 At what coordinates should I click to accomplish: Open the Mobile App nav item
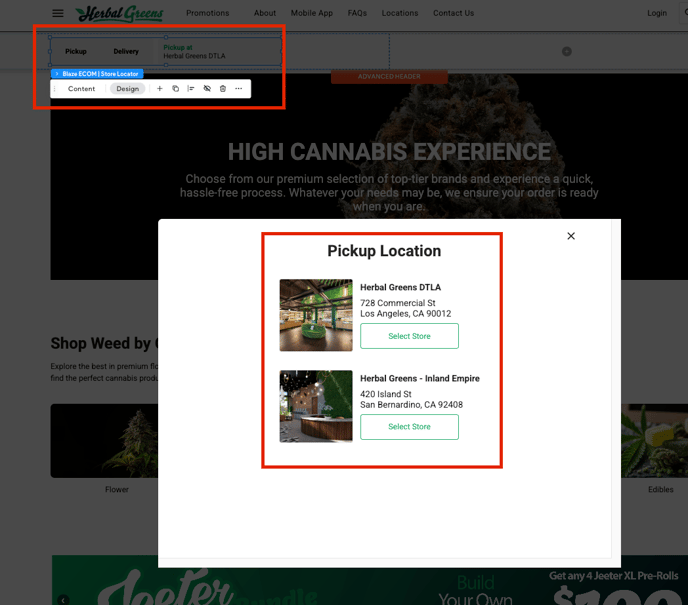pyautogui.click(x=312, y=13)
